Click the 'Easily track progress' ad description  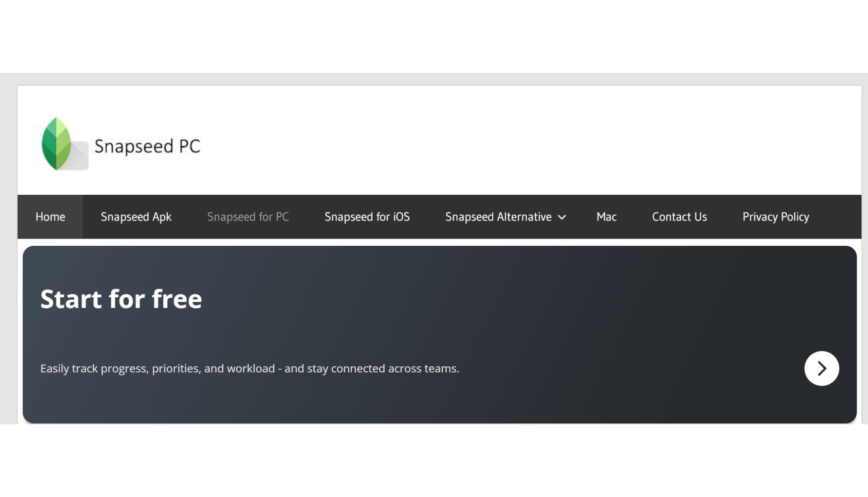point(250,369)
